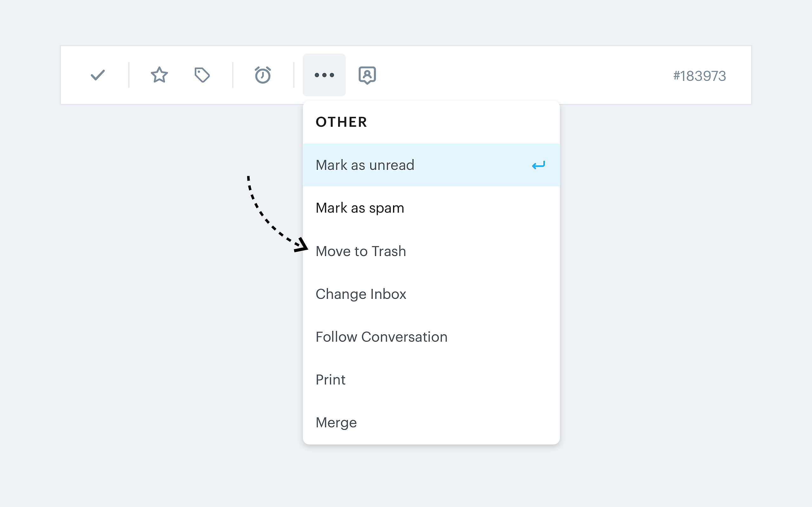Image resolution: width=812 pixels, height=507 pixels.
Task: Click the OTHER menu header
Action: tap(341, 122)
